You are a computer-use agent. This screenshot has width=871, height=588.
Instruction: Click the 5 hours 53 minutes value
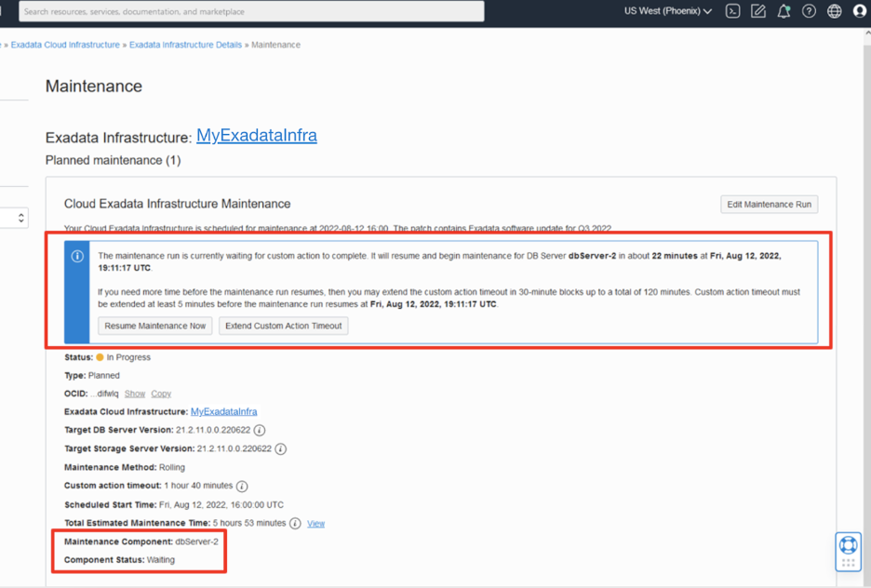pos(249,523)
